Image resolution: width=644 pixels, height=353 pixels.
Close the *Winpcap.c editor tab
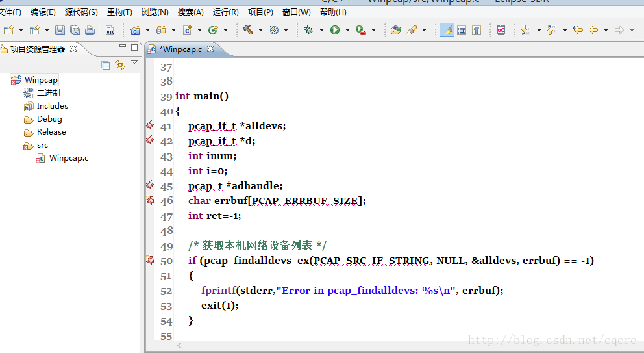[x=210, y=49]
